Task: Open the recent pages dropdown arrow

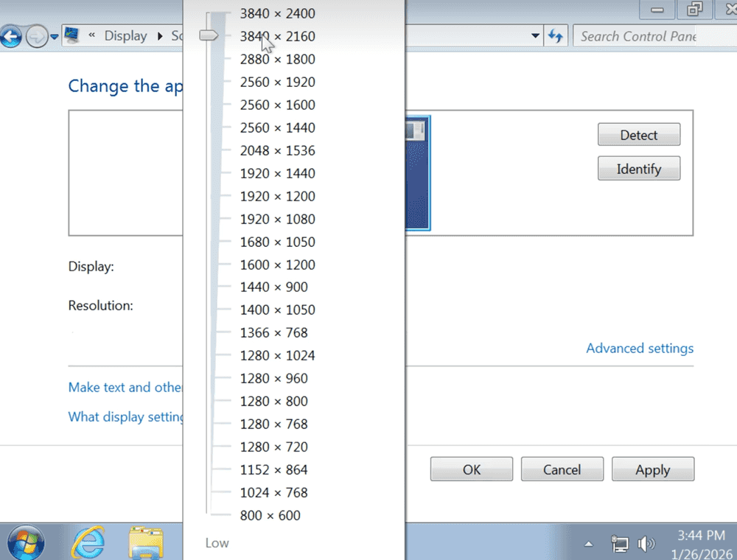Action: (x=54, y=37)
